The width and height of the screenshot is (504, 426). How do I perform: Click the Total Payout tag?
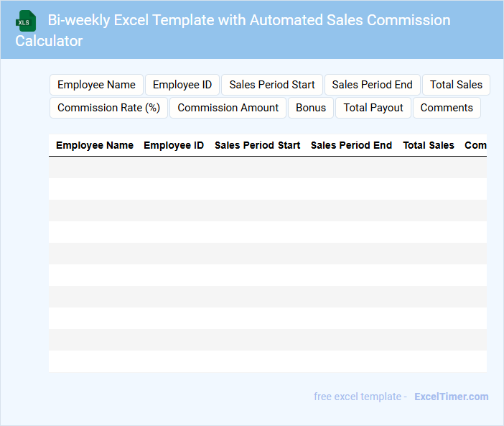[373, 108]
